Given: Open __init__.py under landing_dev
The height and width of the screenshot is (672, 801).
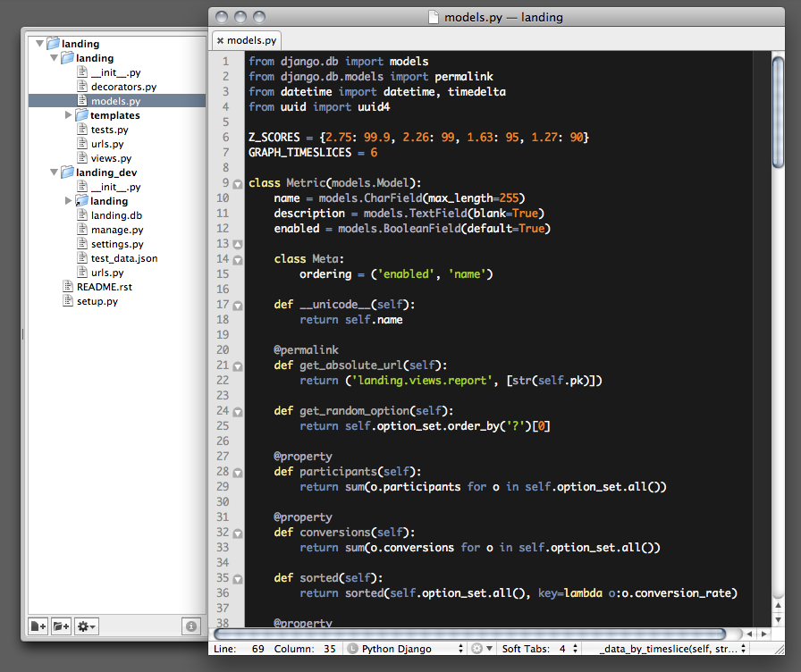Looking at the screenshot, I should click(x=116, y=187).
